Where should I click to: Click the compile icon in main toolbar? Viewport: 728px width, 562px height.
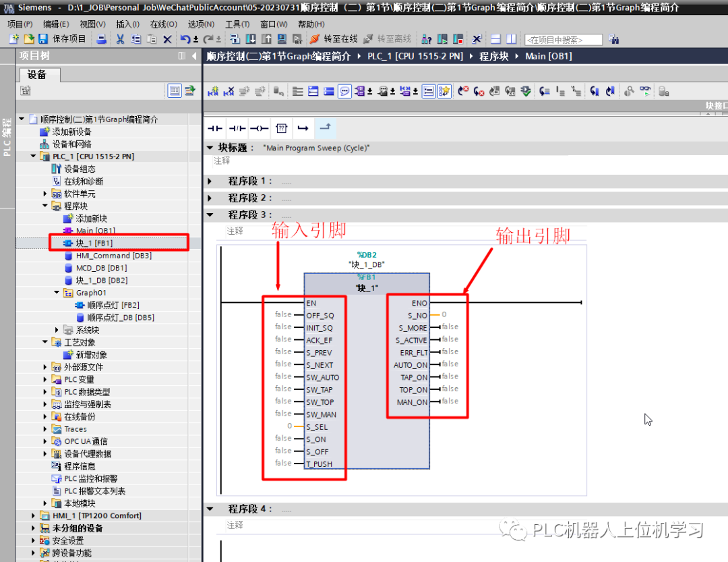point(235,39)
